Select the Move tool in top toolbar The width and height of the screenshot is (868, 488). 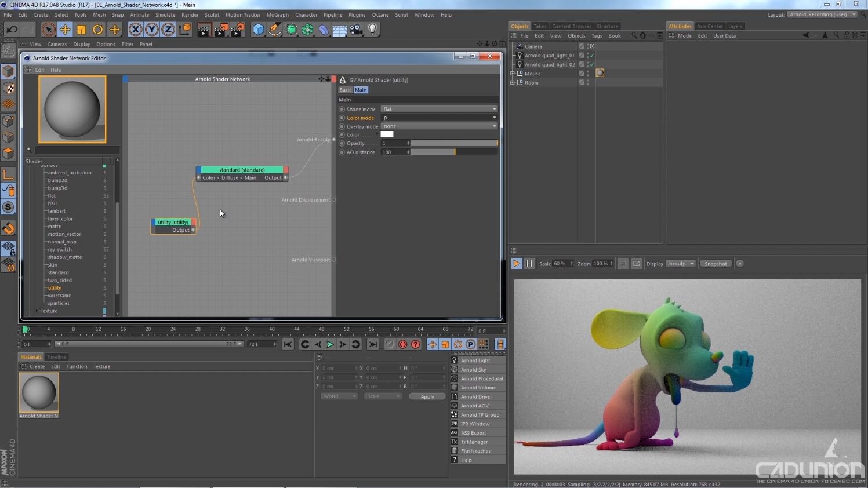[x=65, y=30]
